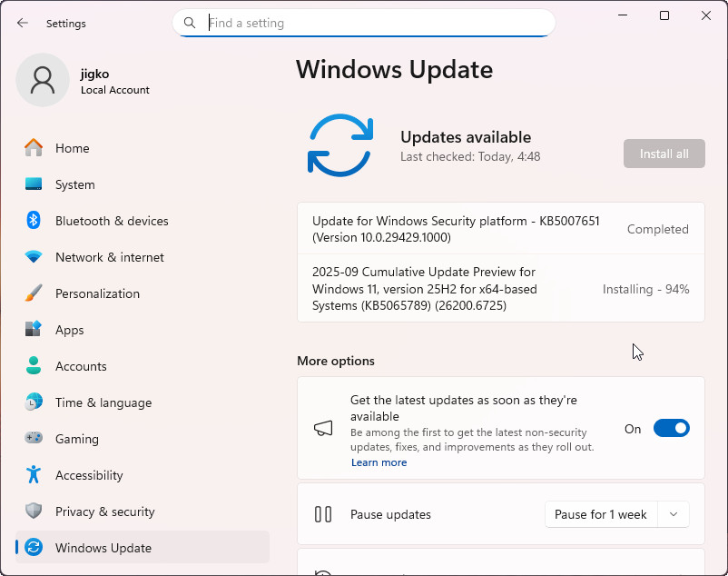The width and height of the screenshot is (728, 576).
Task: Click the Time & language clock icon
Action: (33, 402)
